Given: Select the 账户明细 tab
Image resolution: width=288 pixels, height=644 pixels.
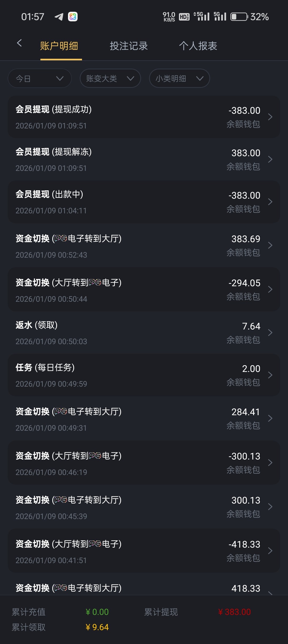Looking at the screenshot, I should pos(59,46).
